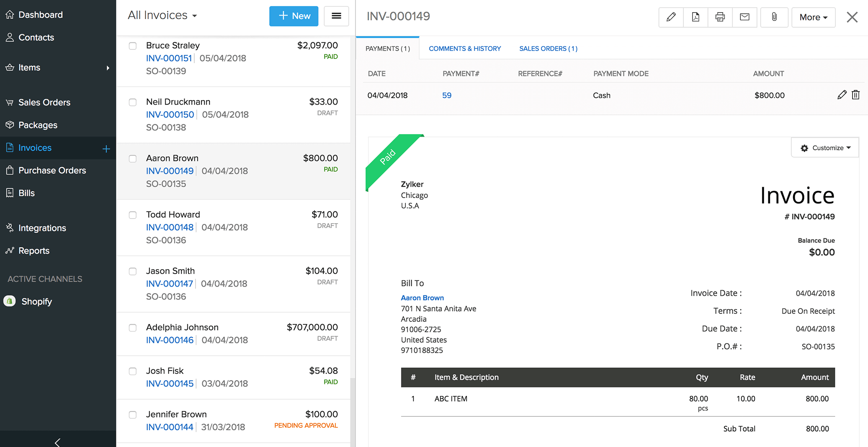
Task: Open Aaron Brown customer link in Bill To
Action: point(422,298)
